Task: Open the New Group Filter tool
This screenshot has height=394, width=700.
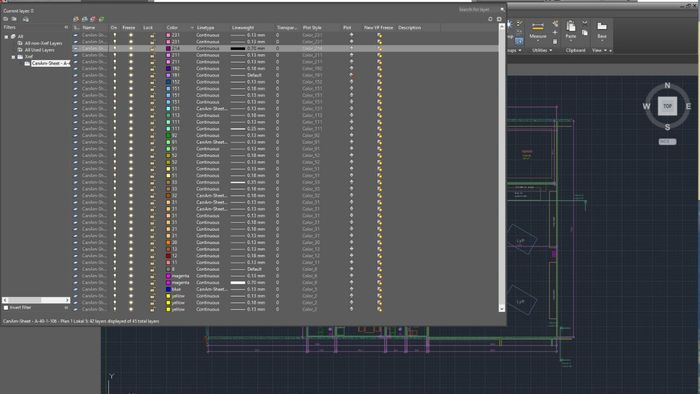Action: [14, 19]
